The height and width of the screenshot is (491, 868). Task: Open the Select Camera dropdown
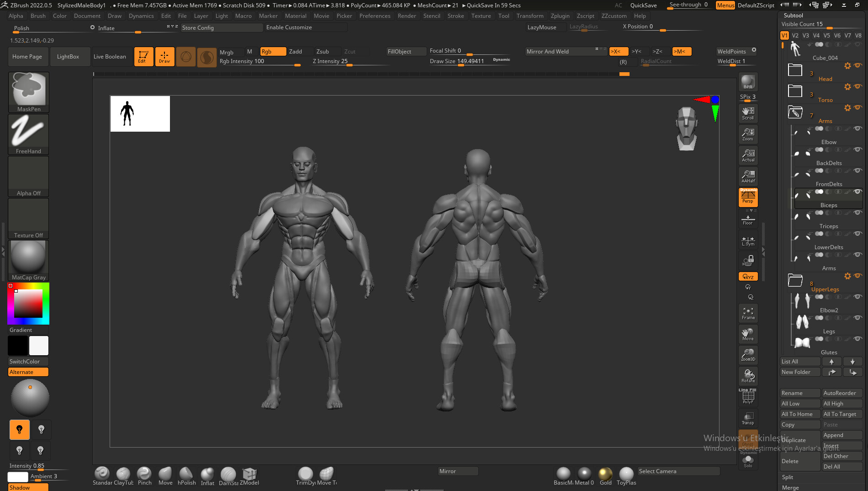[678, 471]
